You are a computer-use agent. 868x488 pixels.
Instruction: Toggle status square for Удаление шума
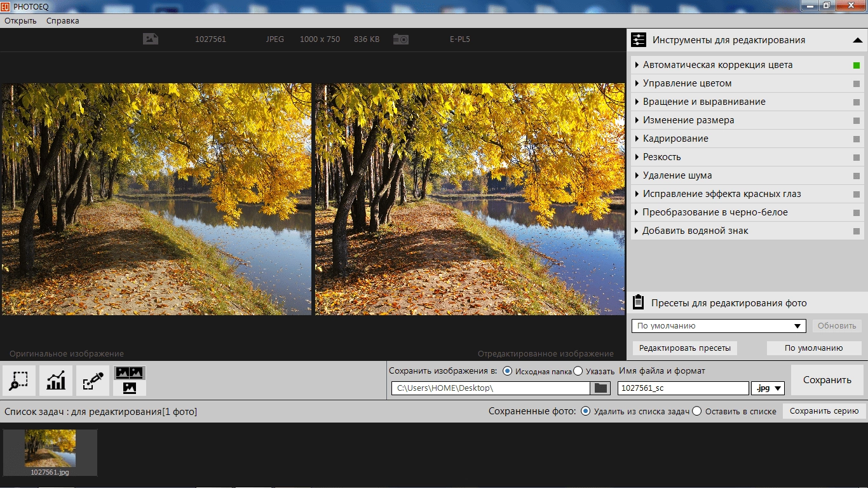coord(857,176)
